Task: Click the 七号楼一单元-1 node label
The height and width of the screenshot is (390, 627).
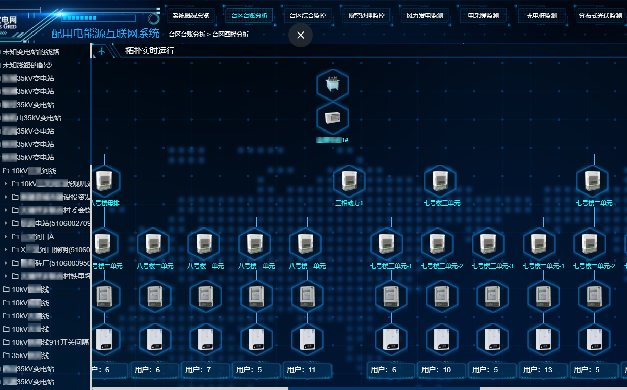Action: tap(543, 266)
